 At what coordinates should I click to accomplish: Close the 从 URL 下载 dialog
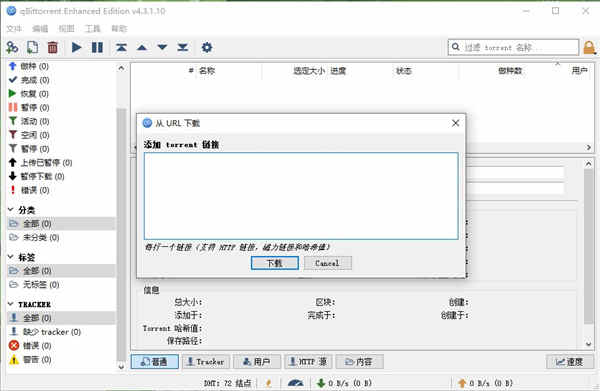tap(455, 123)
